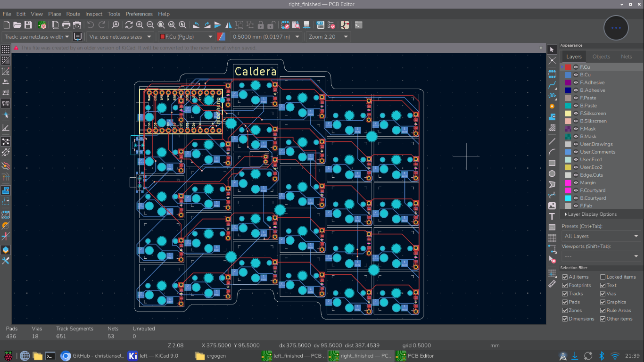Click the Zoom to Fit icon
The image size is (644, 362).
click(x=161, y=25)
